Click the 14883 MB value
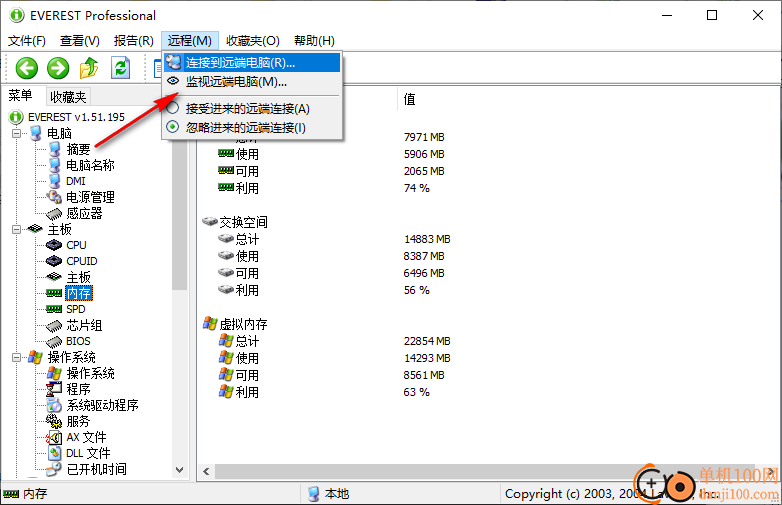This screenshot has width=782, height=505. 427,239
